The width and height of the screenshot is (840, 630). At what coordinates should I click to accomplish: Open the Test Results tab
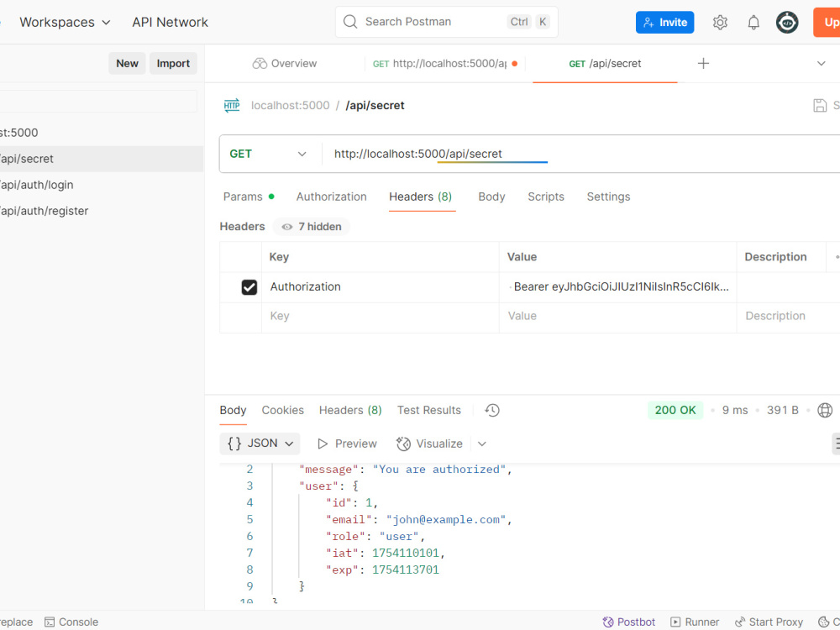428,411
